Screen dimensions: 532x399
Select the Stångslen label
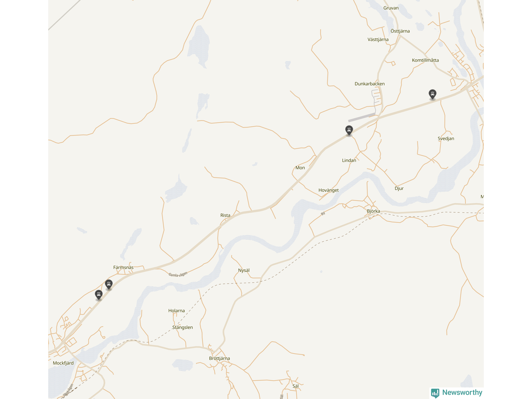(182, 328)
